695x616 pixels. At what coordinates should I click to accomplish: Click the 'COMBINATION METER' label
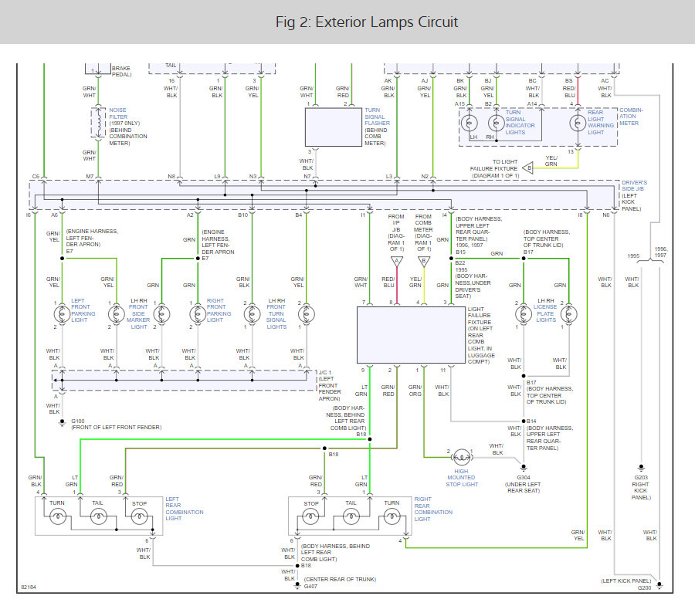(x=631, y=117)
